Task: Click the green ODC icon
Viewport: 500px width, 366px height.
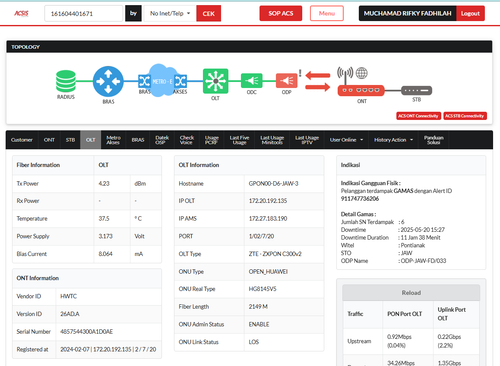Action: pyautogui.click(x=252, y=81)
